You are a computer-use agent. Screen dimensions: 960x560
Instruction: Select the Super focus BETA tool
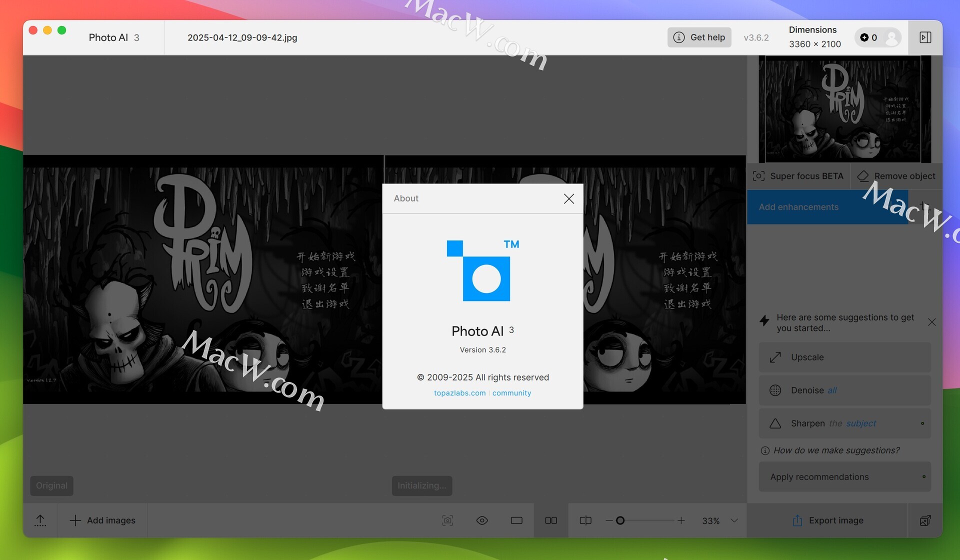tap(798, 176)
